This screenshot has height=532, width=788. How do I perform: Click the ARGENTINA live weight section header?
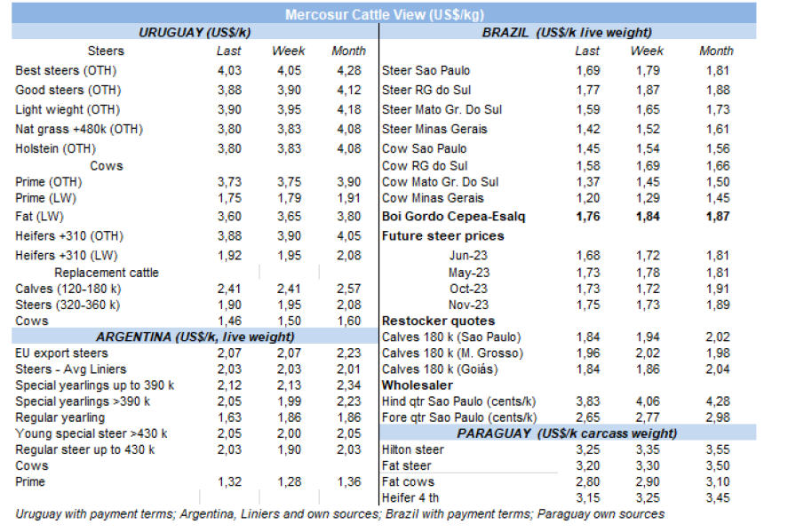tap(195, 337)
